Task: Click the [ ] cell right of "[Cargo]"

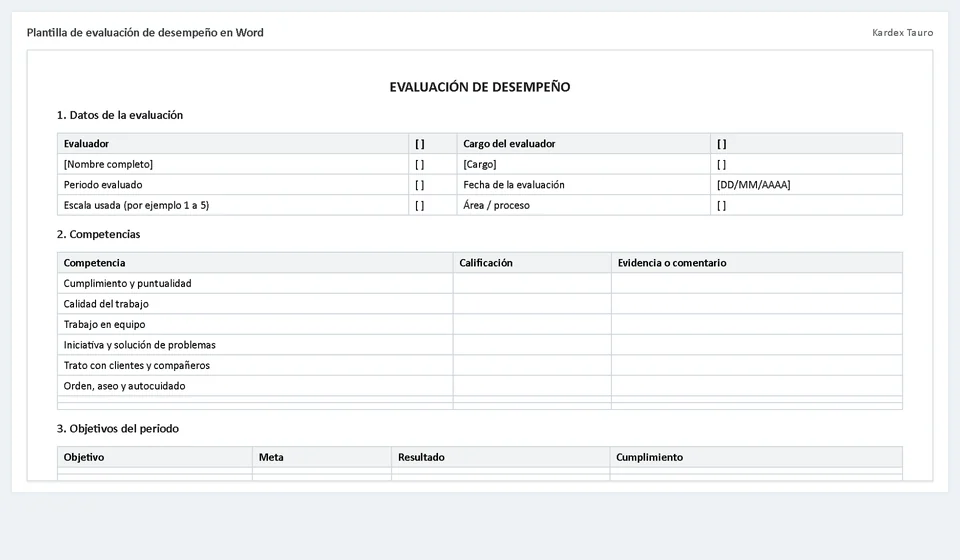Action: pyautogui.click(x=806, y=164)
